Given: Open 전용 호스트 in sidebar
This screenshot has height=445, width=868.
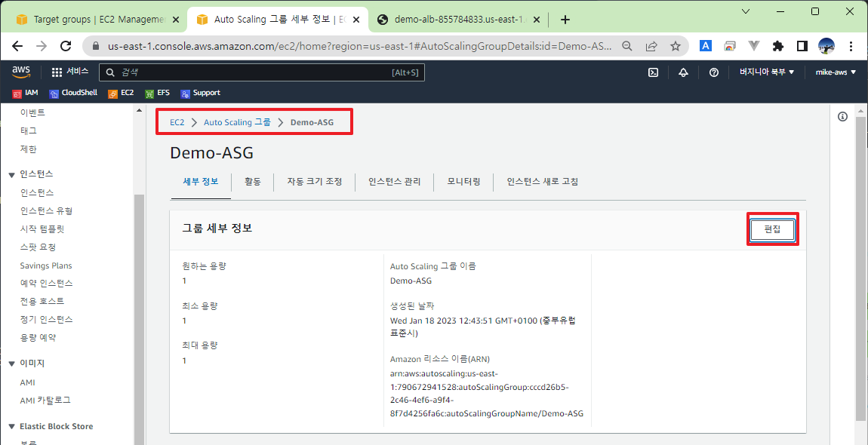Looking at the screenshot, I should click(x=42, y=301).
